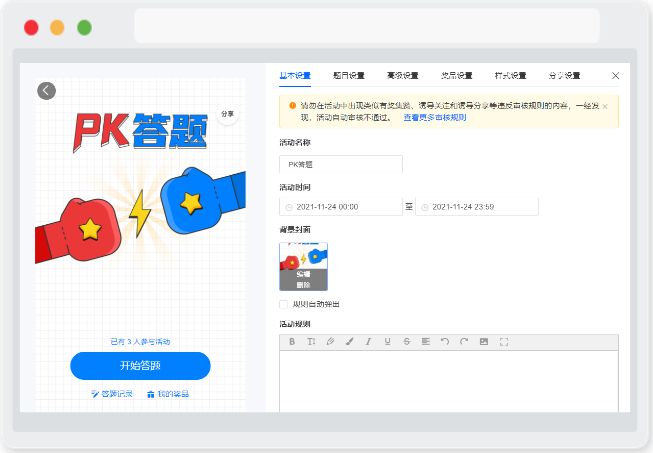Toggle bold in the rules editor

coord(292,342)
